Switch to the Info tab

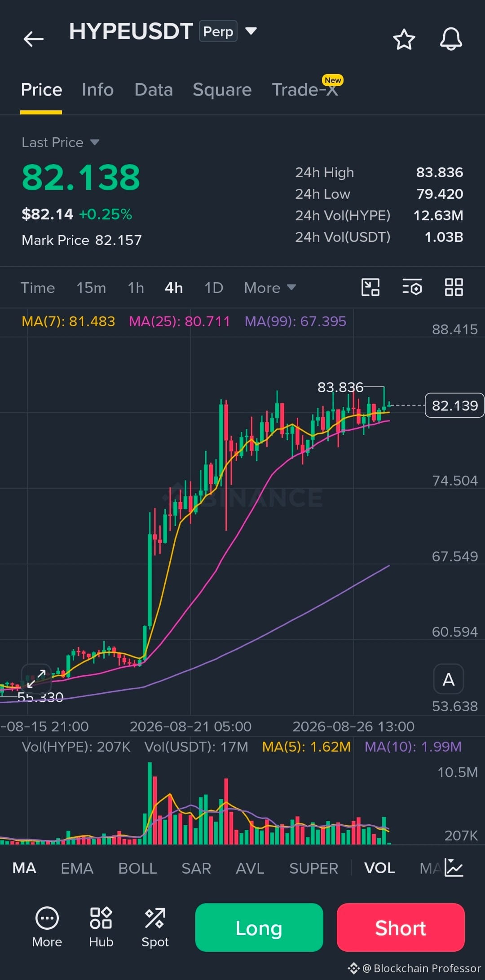(x=97, y=90)
